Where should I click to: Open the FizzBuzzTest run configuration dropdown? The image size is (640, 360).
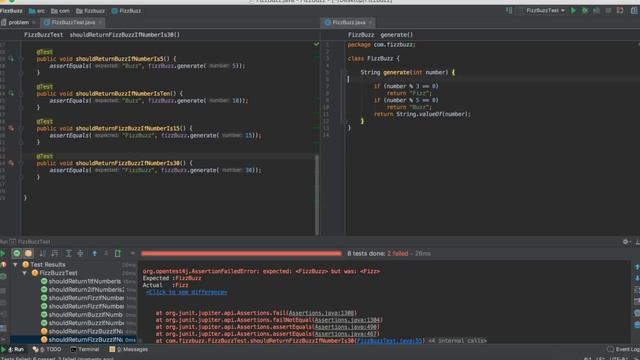coord(545,11)
